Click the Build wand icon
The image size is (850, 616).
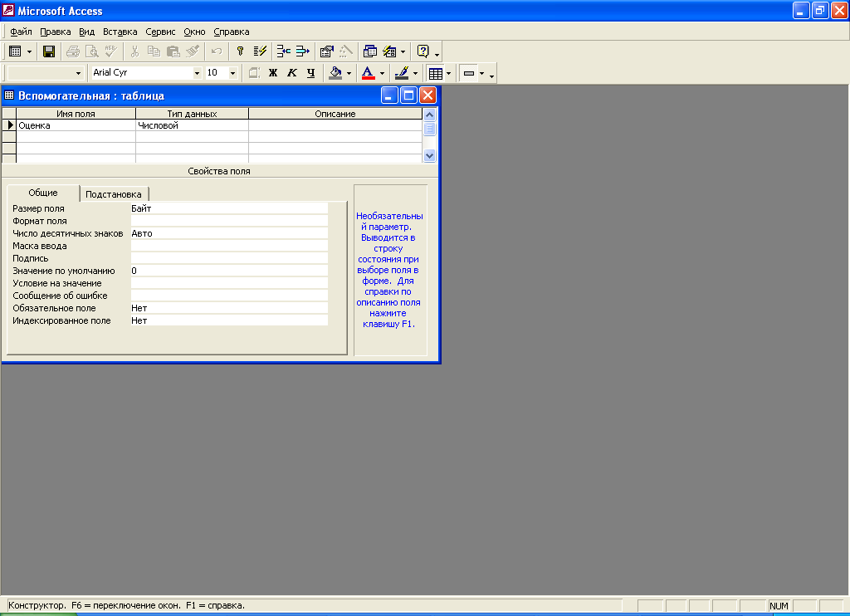[346, 51]
